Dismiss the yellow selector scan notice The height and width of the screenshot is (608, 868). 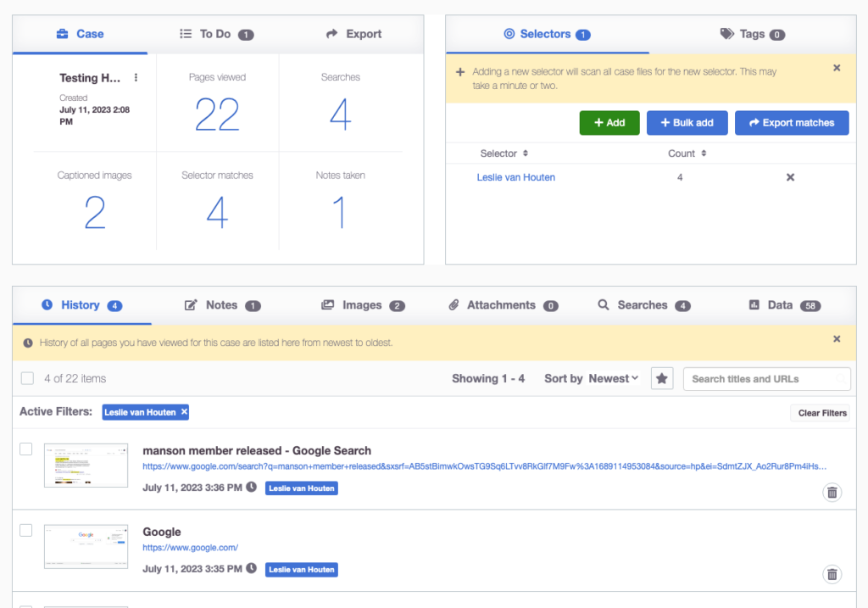(837, 68)
